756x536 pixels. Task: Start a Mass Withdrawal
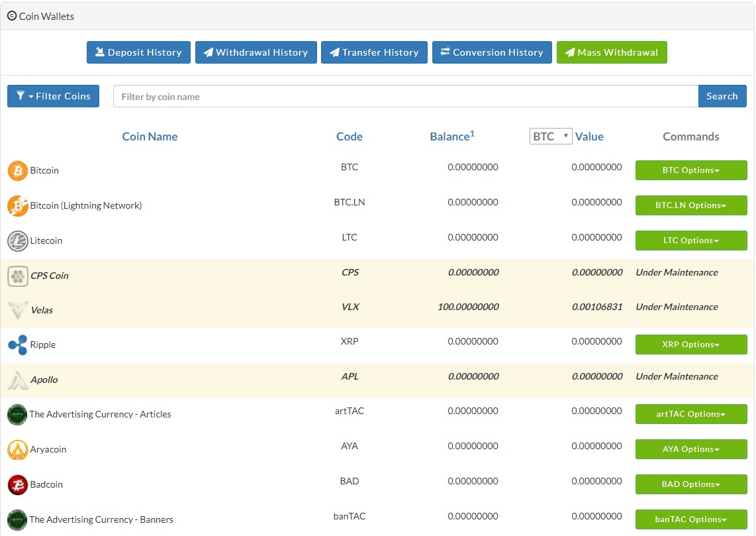612,52
